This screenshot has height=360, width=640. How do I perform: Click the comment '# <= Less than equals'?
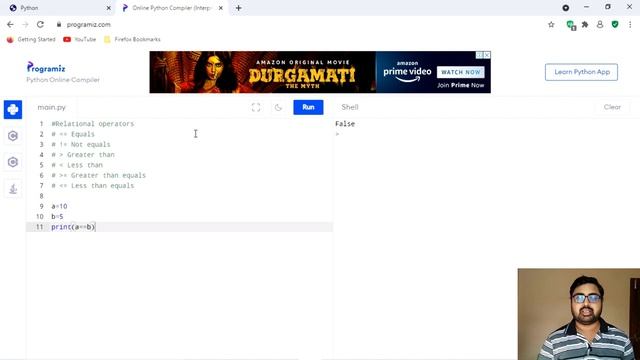click(x=93, y=186)
